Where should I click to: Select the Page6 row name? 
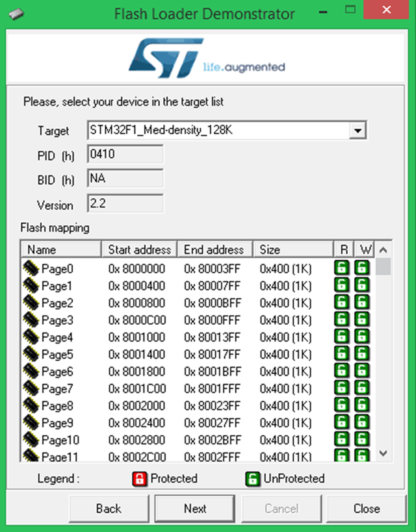[x=57, y=372]
